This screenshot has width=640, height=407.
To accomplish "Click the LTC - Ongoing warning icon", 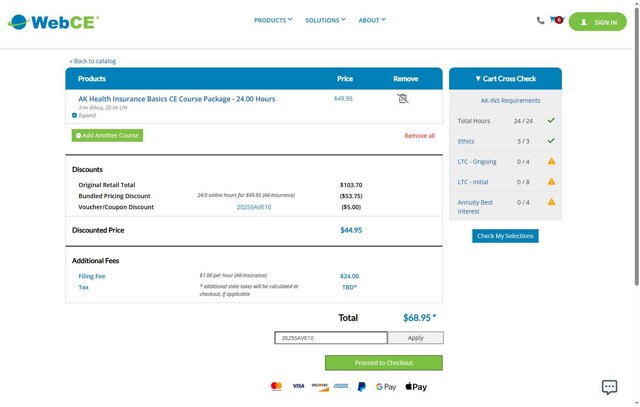I will pyautogui.click(x=551, y=161).
